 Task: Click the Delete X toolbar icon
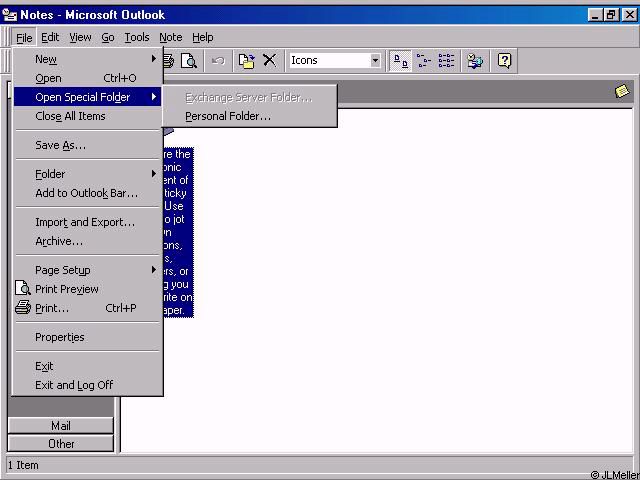point(269,61)
